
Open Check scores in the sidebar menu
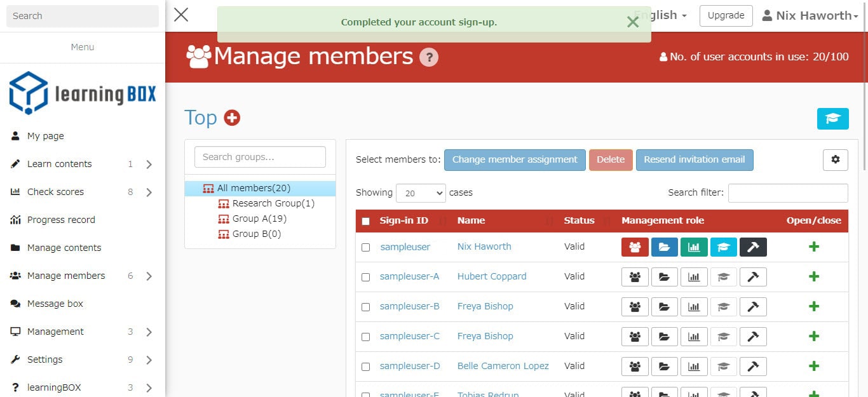pos(56,192)
